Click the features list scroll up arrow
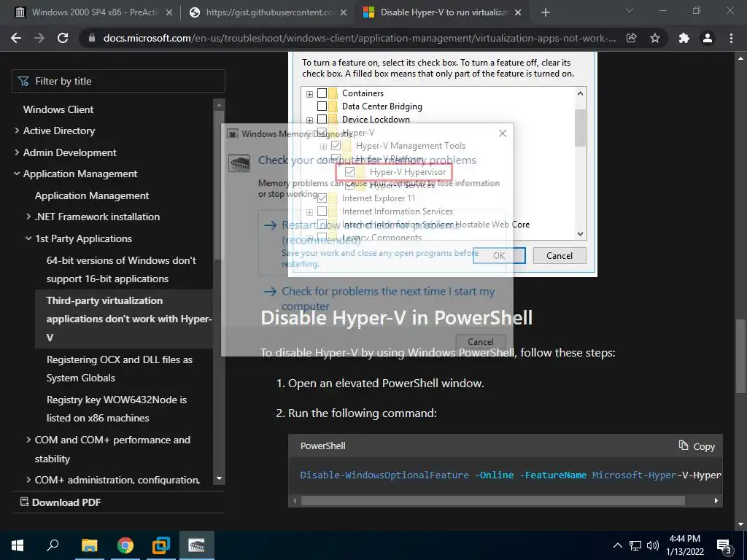The image size is (747, 560). click(x=580, y=94)
